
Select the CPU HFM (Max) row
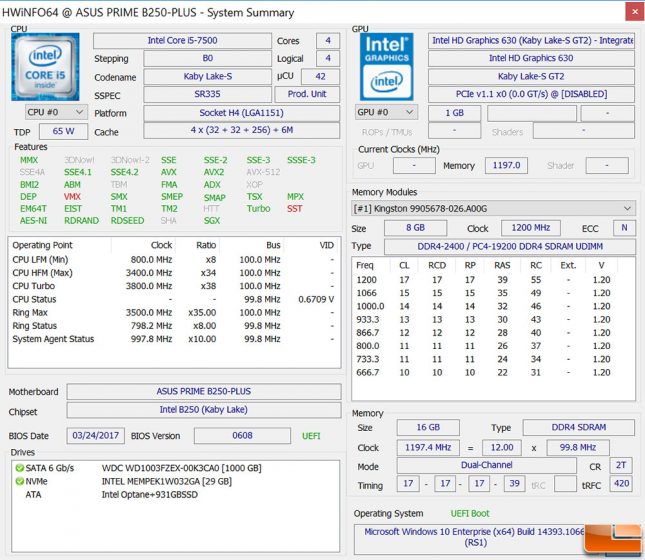click(x=174, y=273)
